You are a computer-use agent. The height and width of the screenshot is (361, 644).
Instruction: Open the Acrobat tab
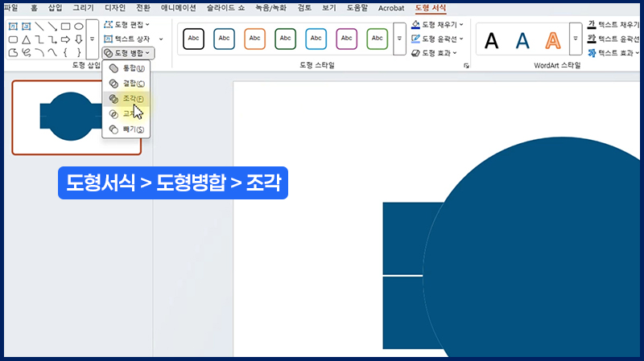click(391, 8)
